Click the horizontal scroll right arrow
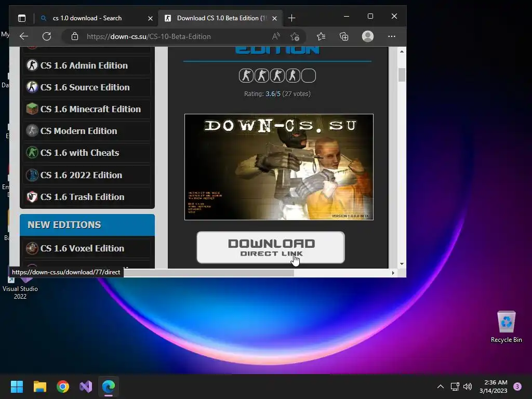 [393, 273]
